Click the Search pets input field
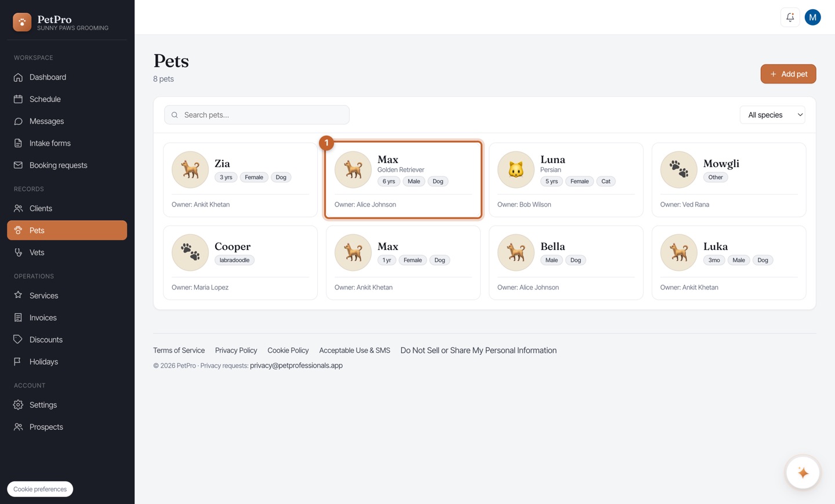 coord(257,115)
